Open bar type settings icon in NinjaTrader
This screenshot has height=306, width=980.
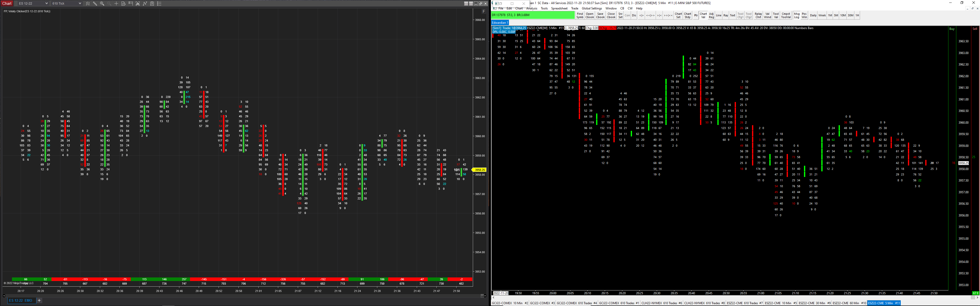[88, 3]
